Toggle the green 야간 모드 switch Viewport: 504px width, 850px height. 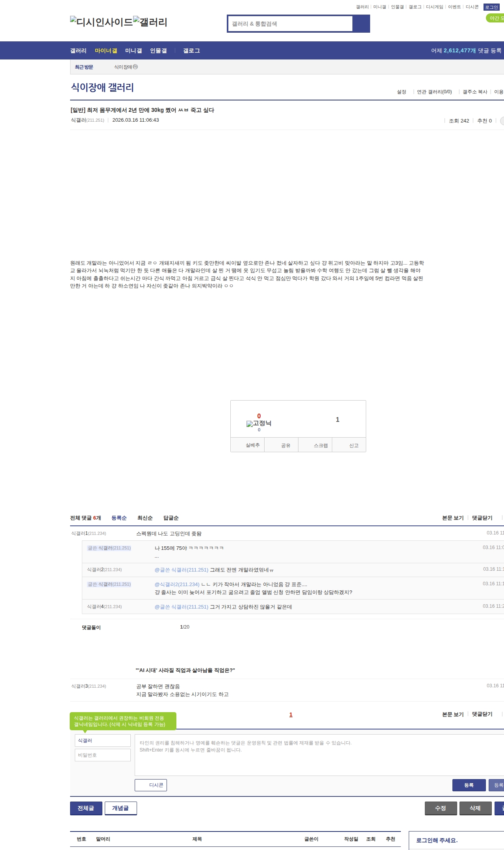click(495, 18)
